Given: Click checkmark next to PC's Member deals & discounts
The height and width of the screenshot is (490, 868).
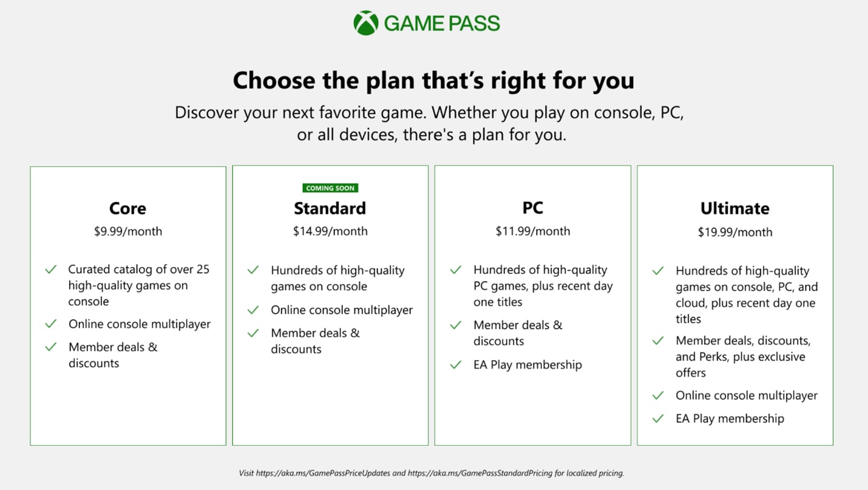Looking at the screenshot, I should pyautogui.click(x=456, y=325).
